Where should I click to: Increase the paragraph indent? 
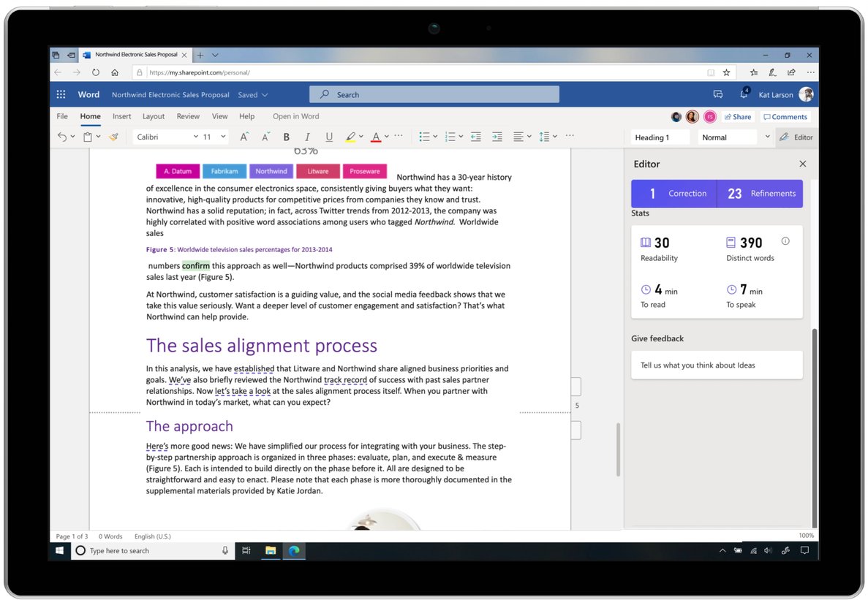tap(497, 137)
